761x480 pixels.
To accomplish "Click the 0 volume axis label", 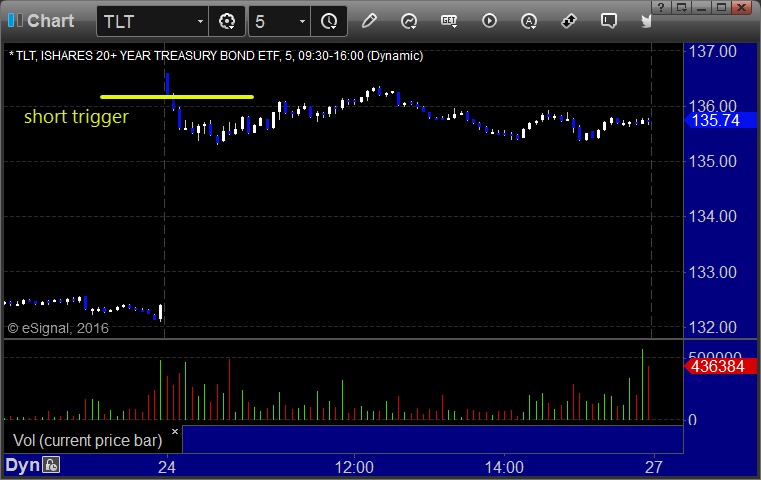I will coord(693,420).
